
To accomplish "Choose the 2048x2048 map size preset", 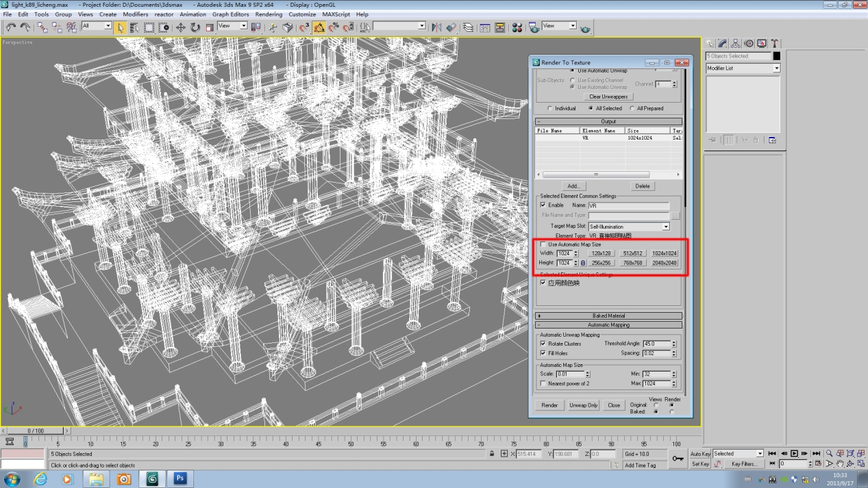I will click(x=665, y=263).
